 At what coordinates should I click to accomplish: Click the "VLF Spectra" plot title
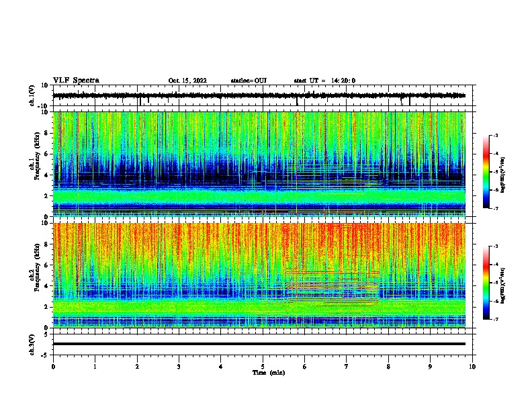[x=76, y=81]
